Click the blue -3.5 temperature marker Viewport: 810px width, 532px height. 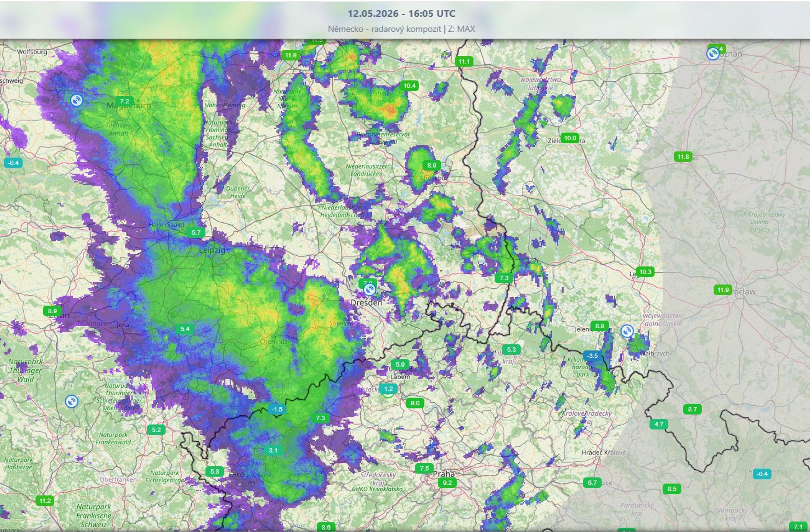(593, 356)
